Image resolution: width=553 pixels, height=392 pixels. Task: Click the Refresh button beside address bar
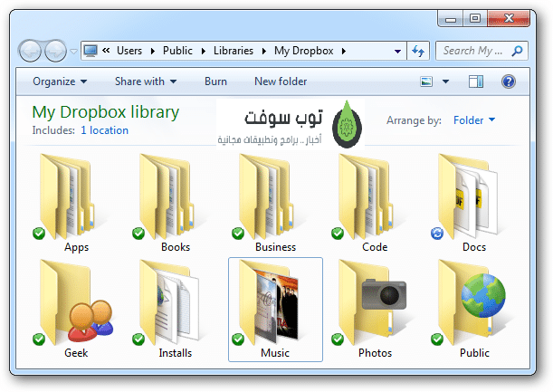[418, 52]
